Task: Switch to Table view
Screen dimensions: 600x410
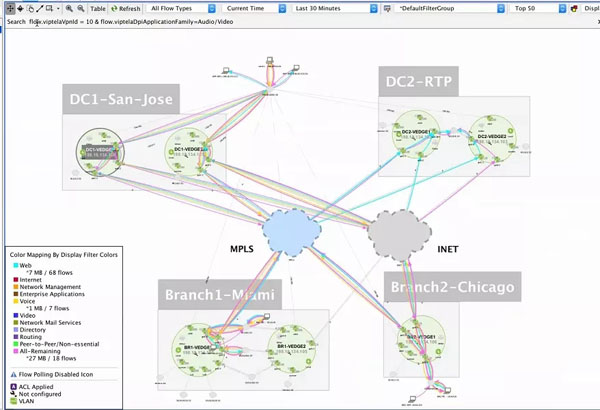Action: (x=98, y=8)
